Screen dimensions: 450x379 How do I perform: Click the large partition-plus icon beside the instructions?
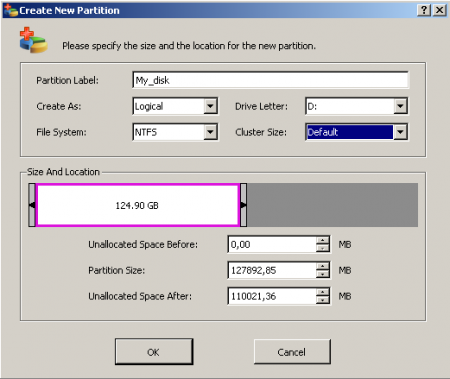33,40
